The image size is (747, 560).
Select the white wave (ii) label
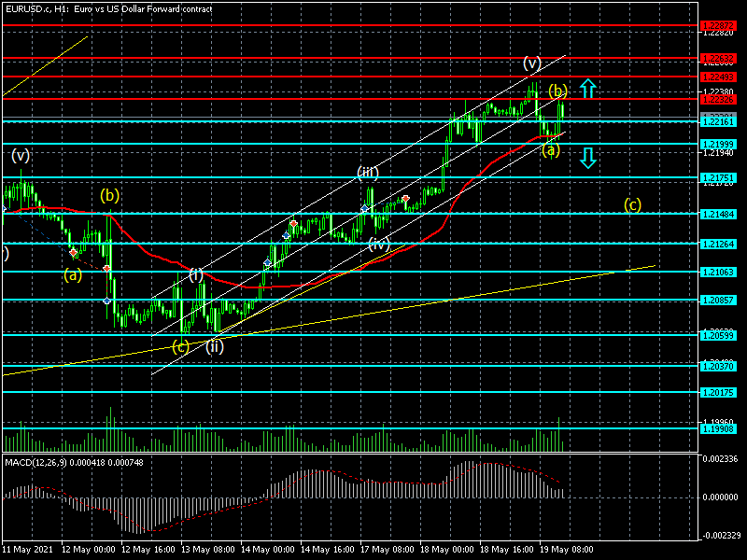[215, 346]
